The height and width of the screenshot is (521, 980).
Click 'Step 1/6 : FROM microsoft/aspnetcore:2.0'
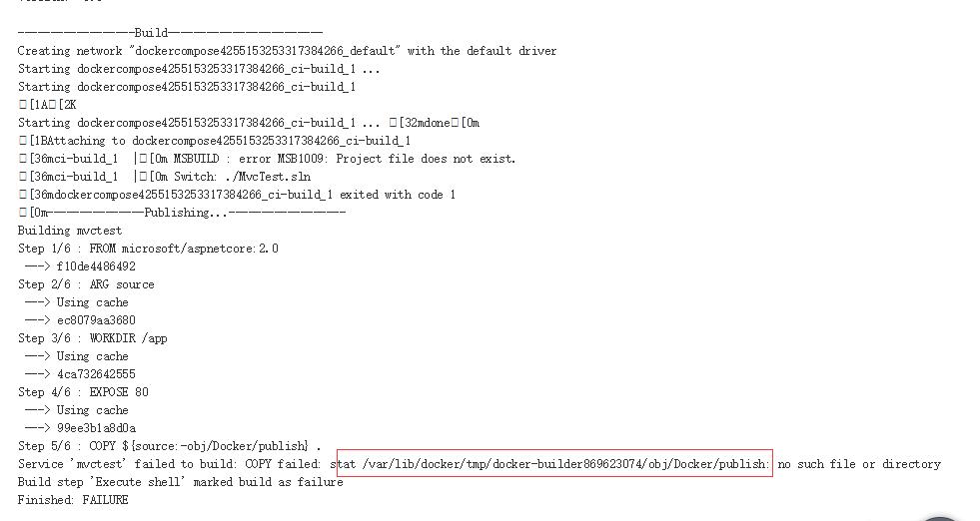tap(148, 248)
